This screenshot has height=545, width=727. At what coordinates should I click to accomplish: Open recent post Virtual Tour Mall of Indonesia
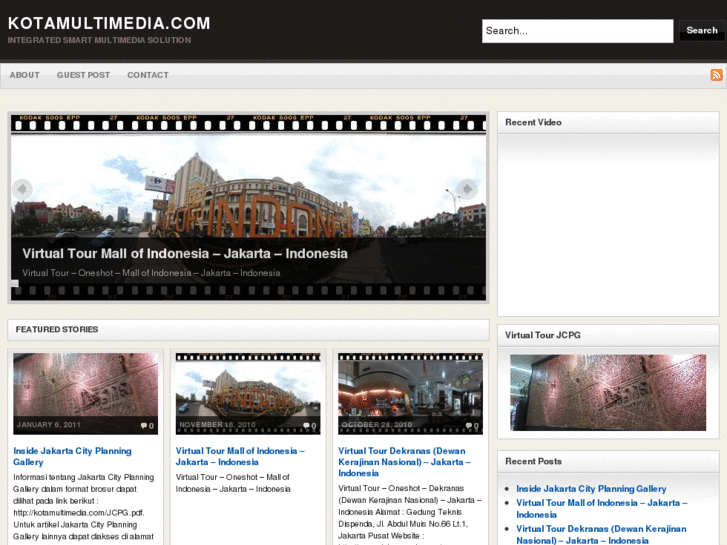click(x=602, y=509)
